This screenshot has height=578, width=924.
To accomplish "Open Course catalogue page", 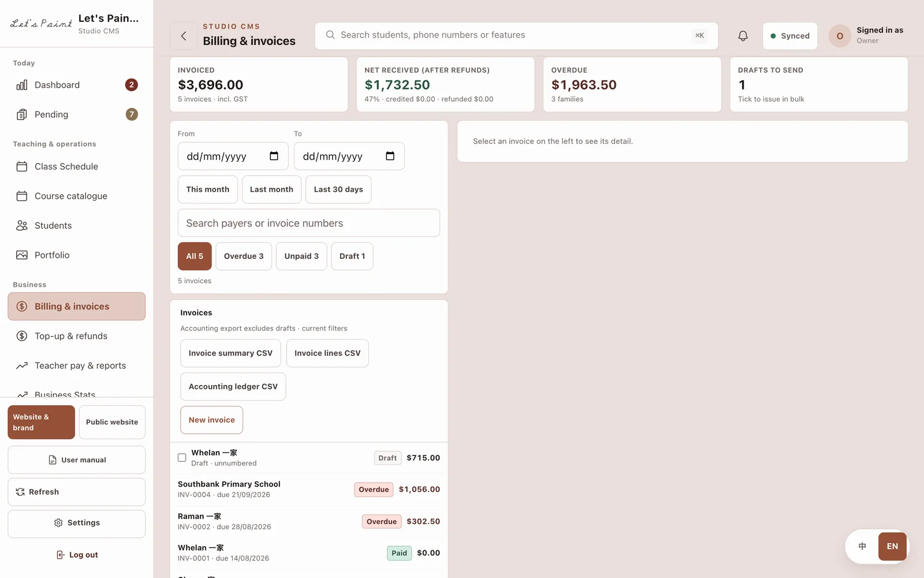I will tap(77, 196).
